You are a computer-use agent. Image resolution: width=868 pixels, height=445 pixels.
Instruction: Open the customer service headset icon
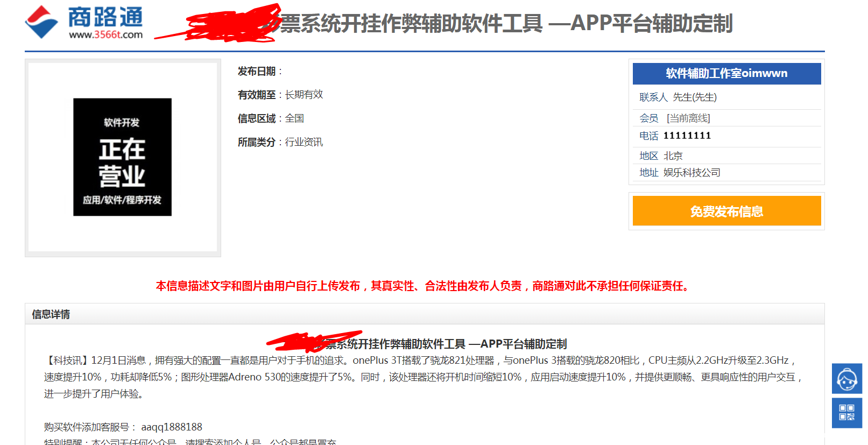(846, 379)
